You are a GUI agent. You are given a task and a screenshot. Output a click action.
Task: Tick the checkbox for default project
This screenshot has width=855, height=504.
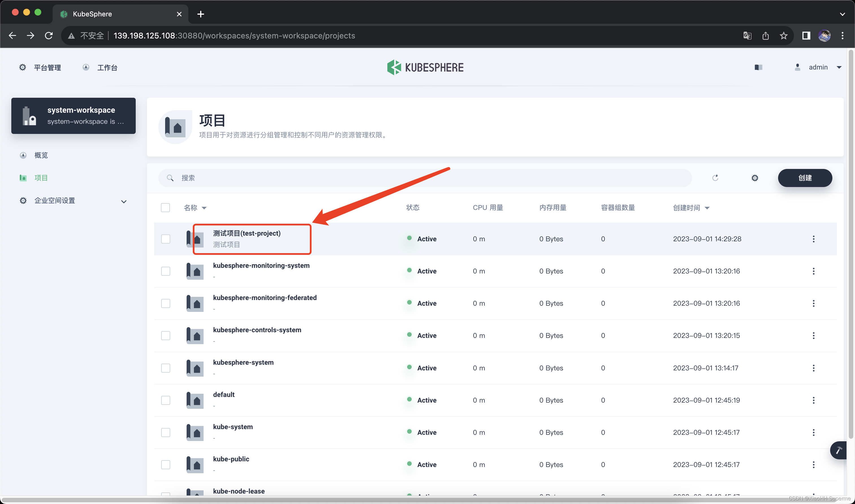(x=165, y=400)
